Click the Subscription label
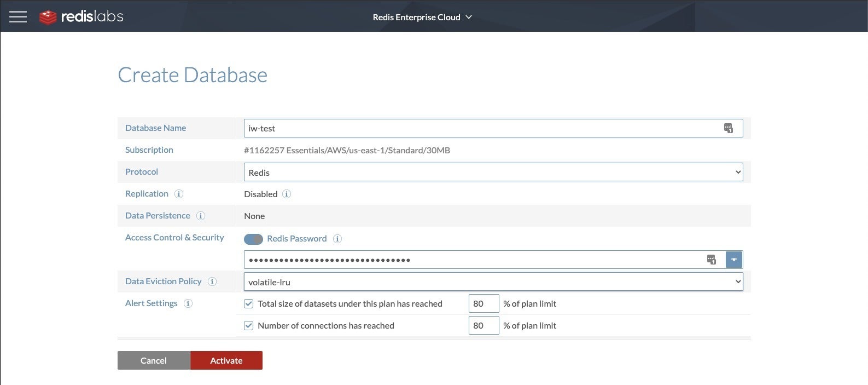Viewport: 868px width, 385px height. 149,150
